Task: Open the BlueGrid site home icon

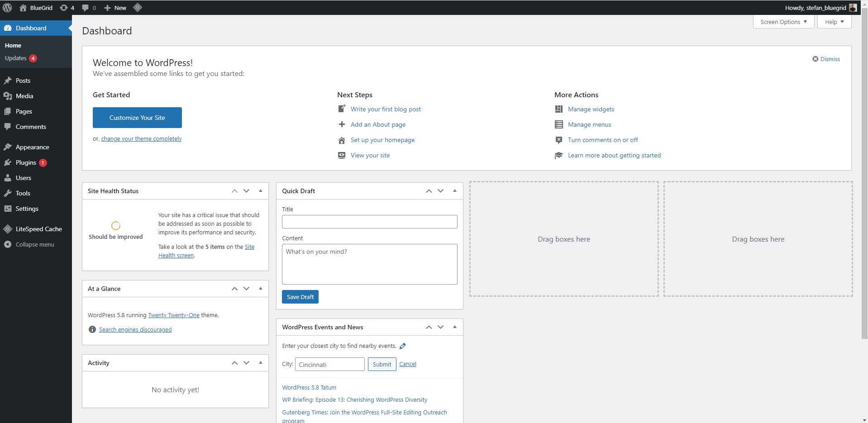Action: tap(23, 8)
